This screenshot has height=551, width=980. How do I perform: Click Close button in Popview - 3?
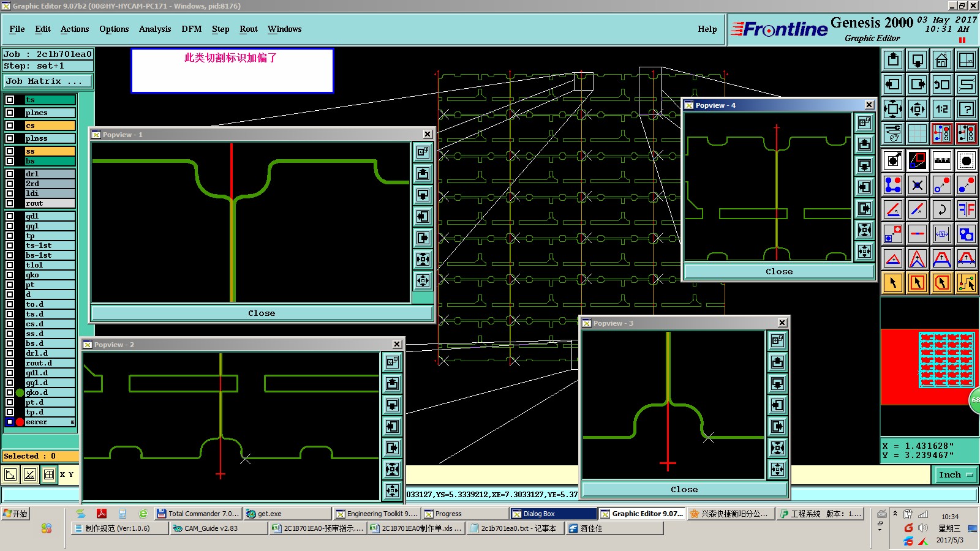(x=684, y=489)
